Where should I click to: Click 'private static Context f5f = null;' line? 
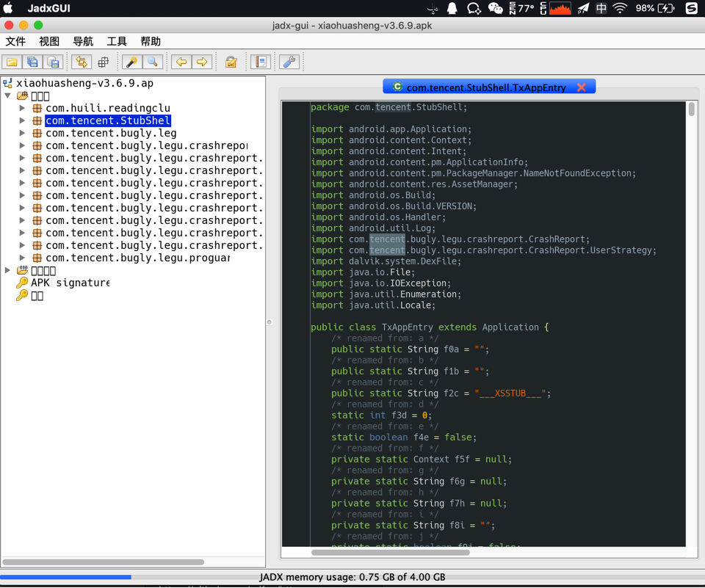point(422,460)
